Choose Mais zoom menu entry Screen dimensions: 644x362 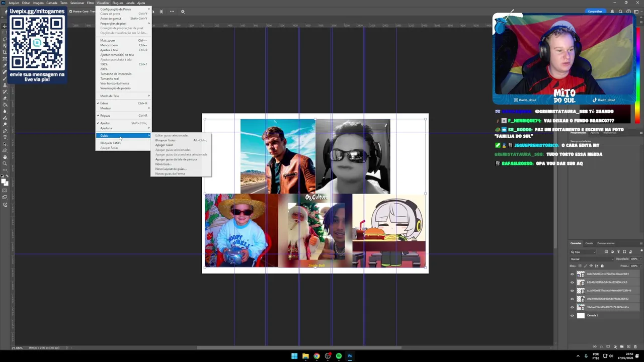point(123,40)
